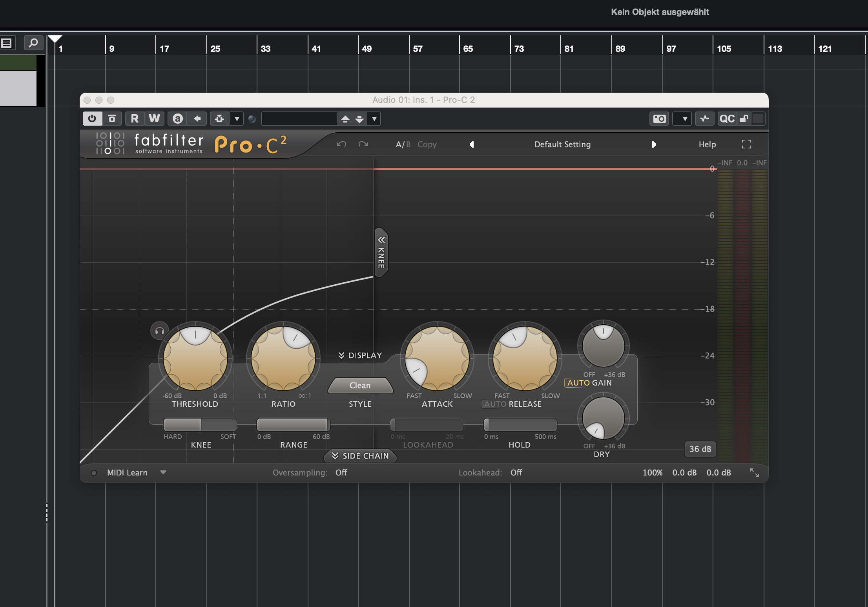Image resolution: width=868 pixels, height=607 pixels.
Task: Click the track list icon in Cubase
Action: (x=7, y=43)
